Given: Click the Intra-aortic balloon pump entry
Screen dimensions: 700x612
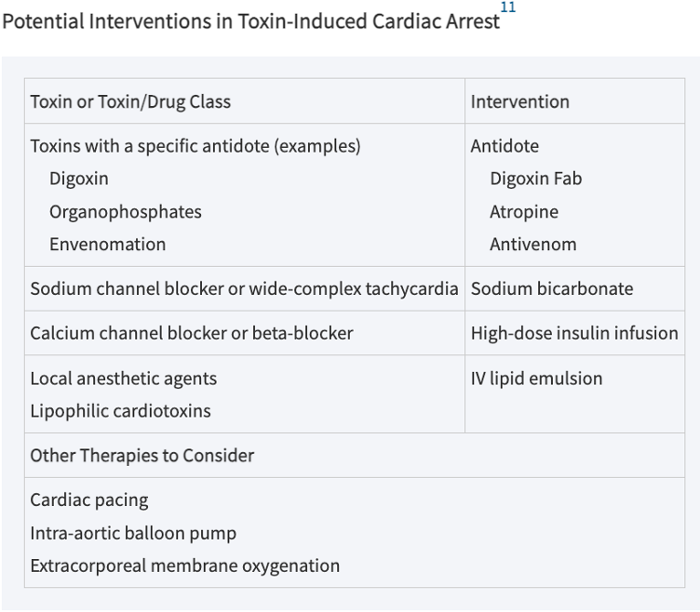Looking at the screenshot, I should (x=133, y=534).
